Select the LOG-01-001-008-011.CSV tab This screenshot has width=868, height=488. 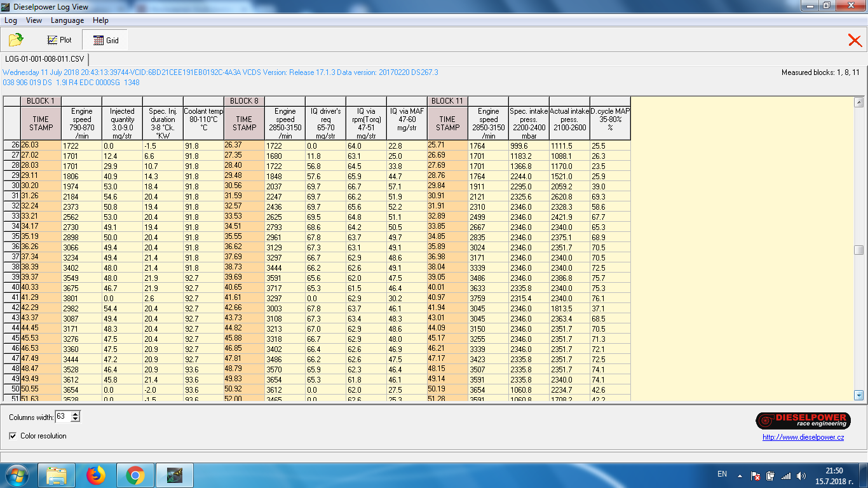pos(44,59)
